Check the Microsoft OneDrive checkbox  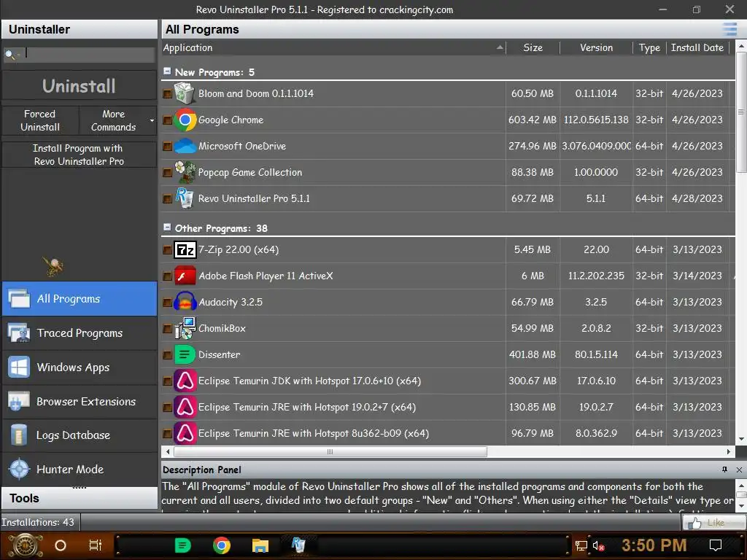pyautogui.click(x=167, y=146)
